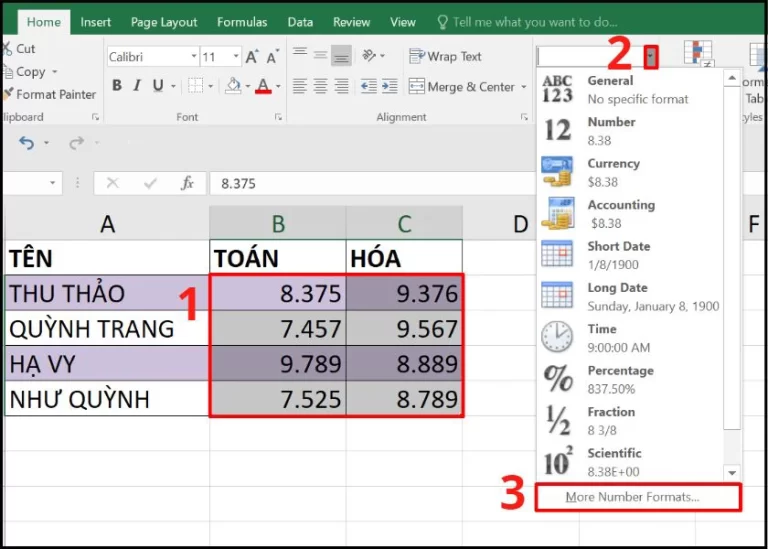The height and width of the screenshot is (549, 768).
Task: Expand the Calibri font name dropdown
Action: coord(194,57)
